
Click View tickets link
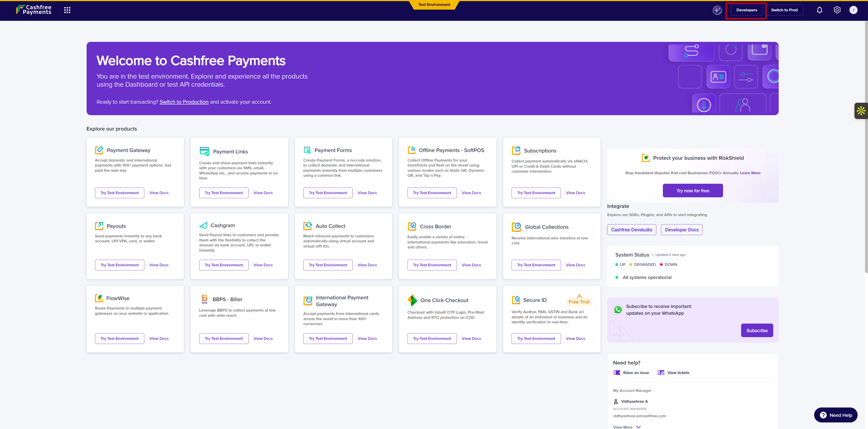(x=678, y=373)
